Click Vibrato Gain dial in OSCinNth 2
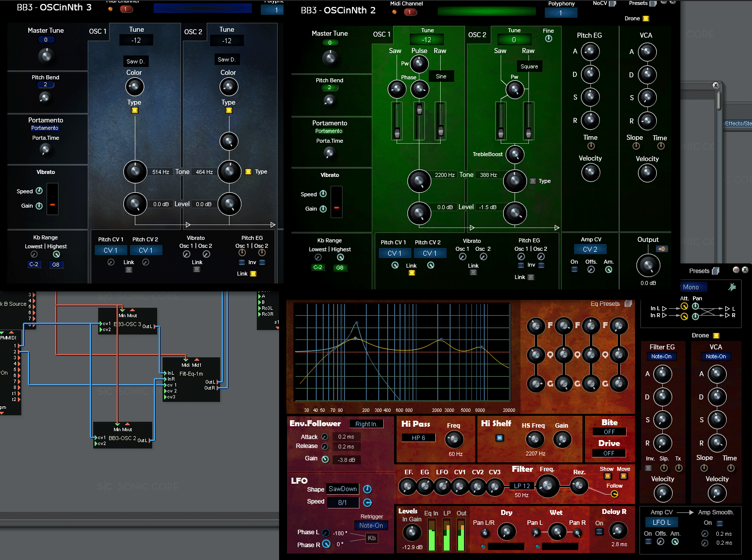The image size is (752, 560). (323, 209)
